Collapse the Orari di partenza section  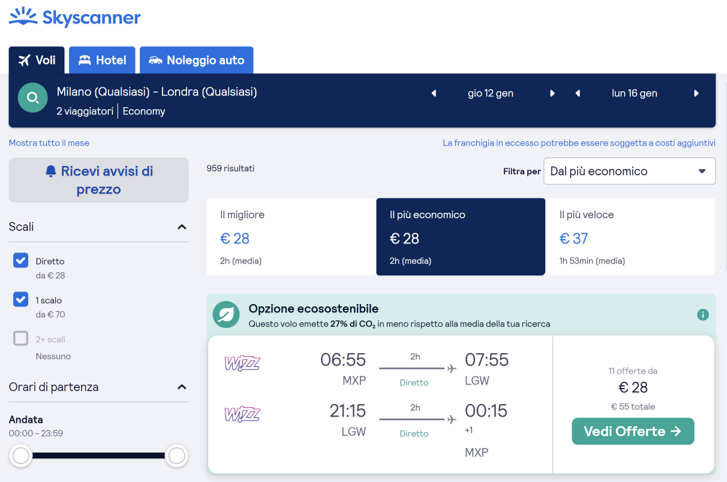pos(181,387)
